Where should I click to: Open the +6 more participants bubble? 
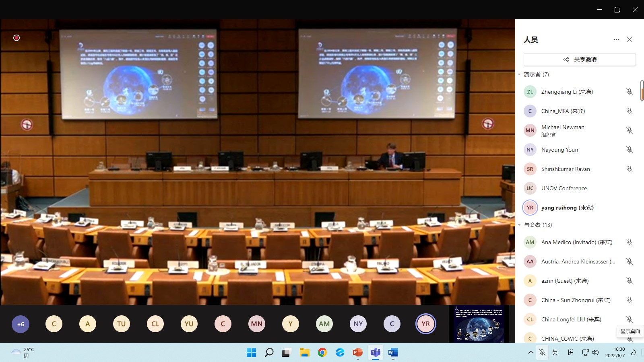[21, 324]
